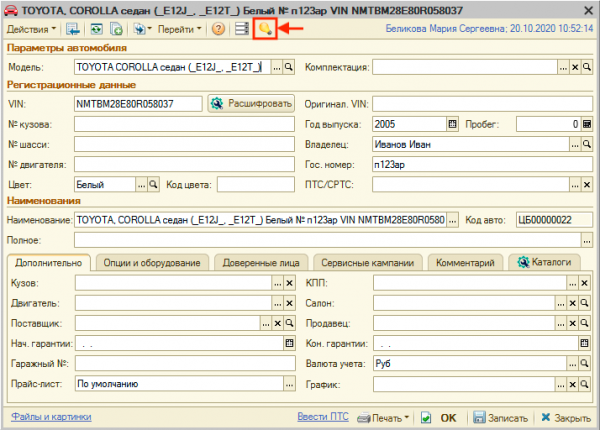The height and width of the screenshot is (430, 600).
Task: Clear the Комплектация field with X icon
Action: [x=575, y=68]
